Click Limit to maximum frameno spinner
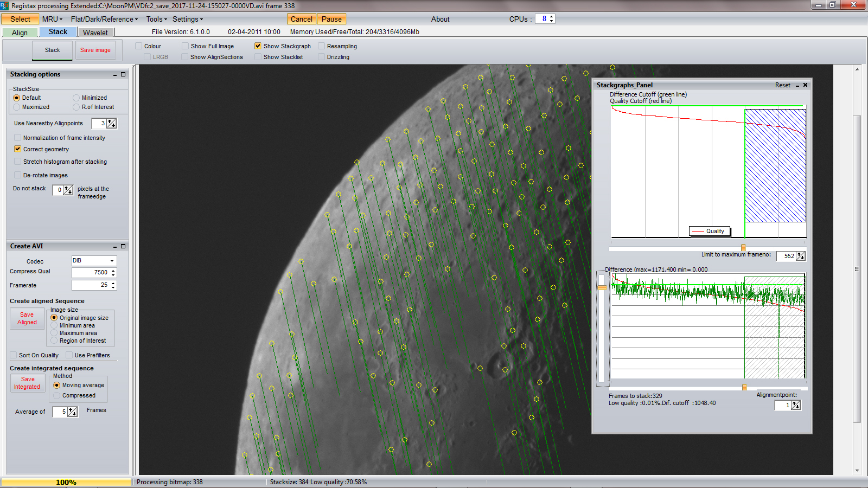Screen dimensions: 868x488 pos(801,256)
